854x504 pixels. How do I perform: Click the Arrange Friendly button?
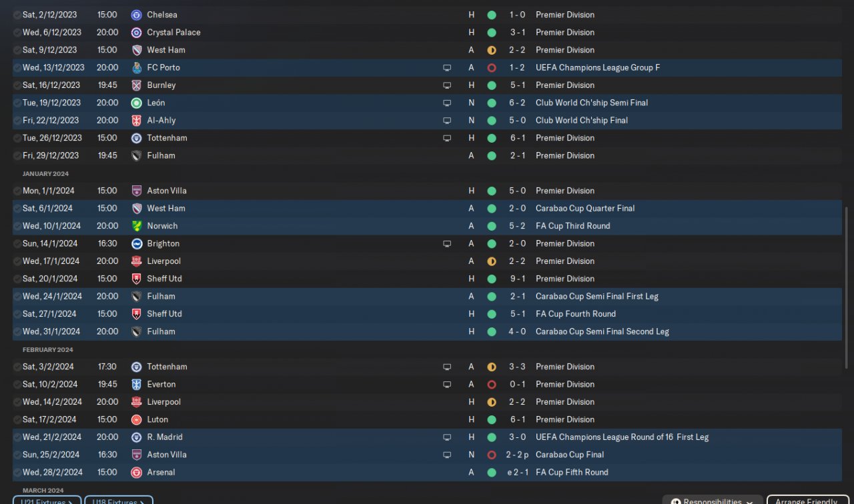(806, 501)
